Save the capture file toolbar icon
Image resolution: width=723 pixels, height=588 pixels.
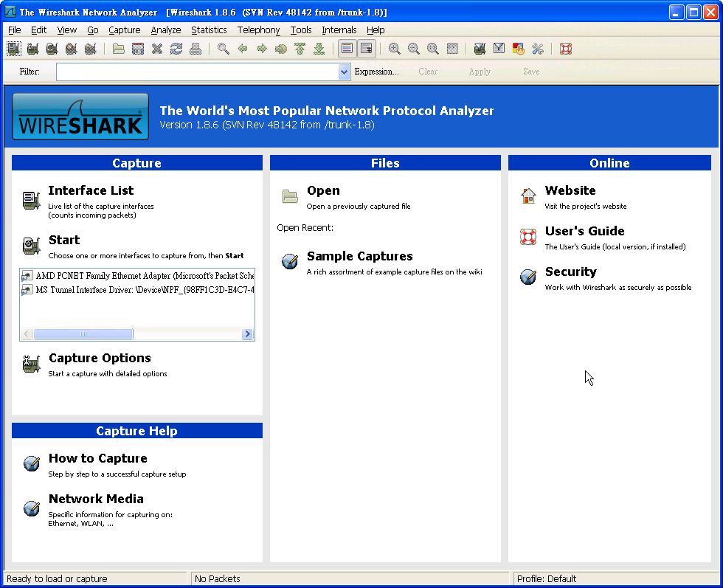pyautogui.click(x=138, y=49)
